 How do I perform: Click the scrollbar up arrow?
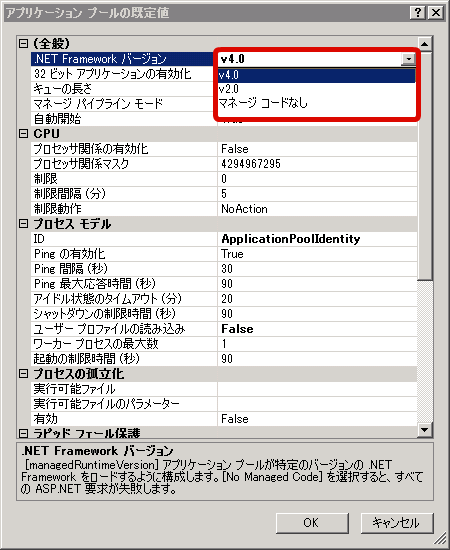(424, 44)
